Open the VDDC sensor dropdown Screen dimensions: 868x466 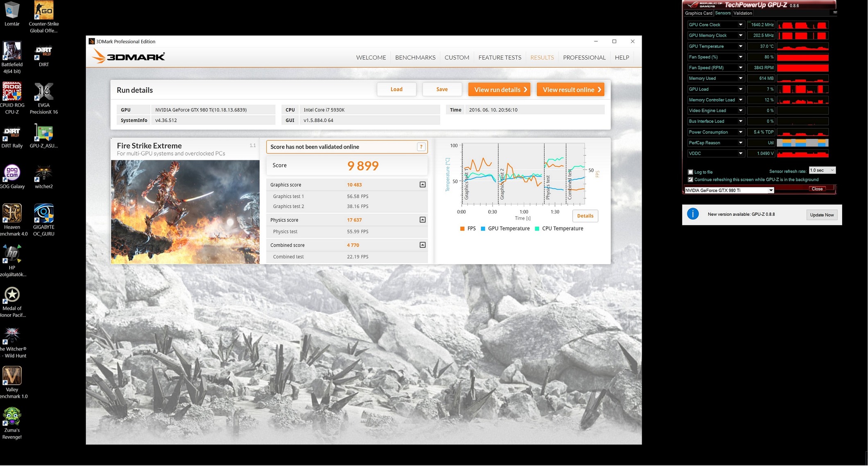point(740,153)
